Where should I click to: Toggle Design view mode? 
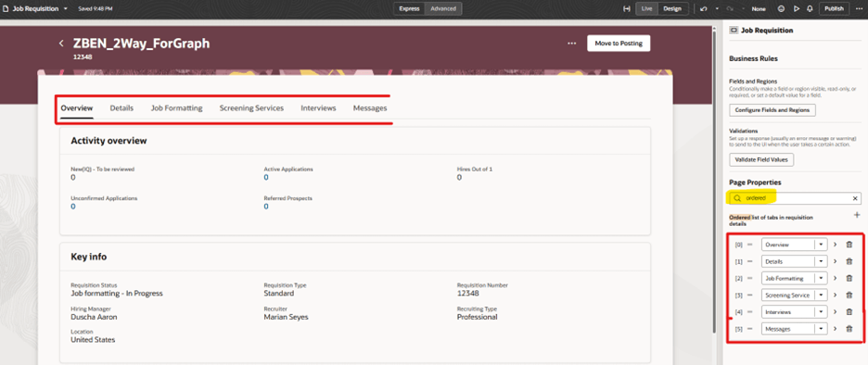(x=672, y=9)
